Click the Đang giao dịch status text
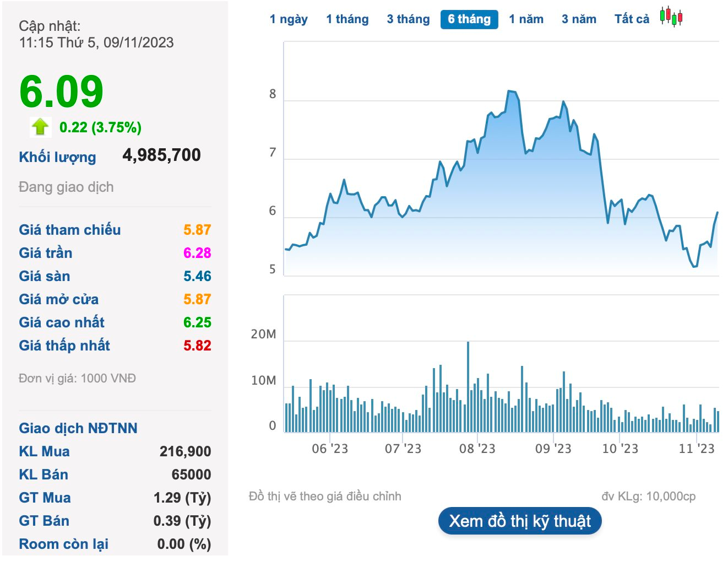 point(66,187)
